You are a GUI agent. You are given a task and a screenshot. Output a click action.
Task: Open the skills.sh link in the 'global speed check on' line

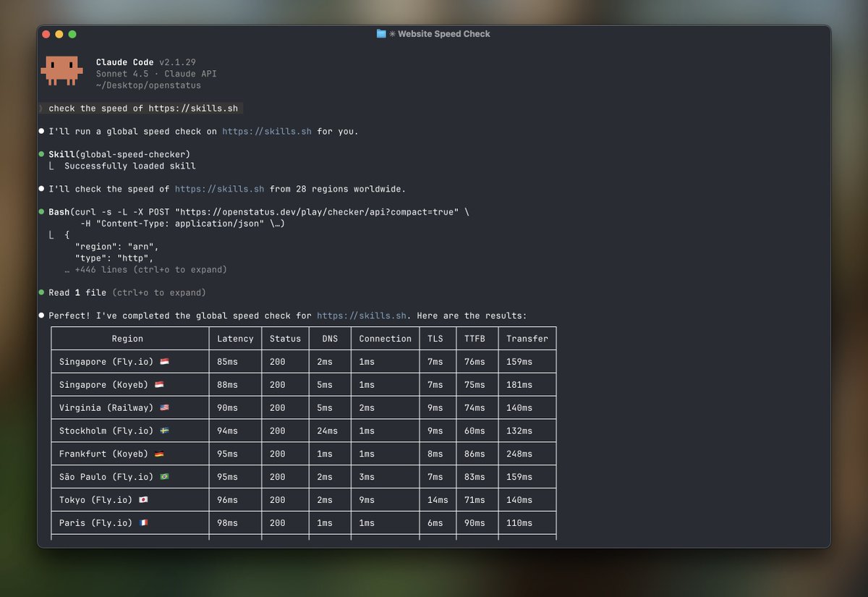(267, 132)
